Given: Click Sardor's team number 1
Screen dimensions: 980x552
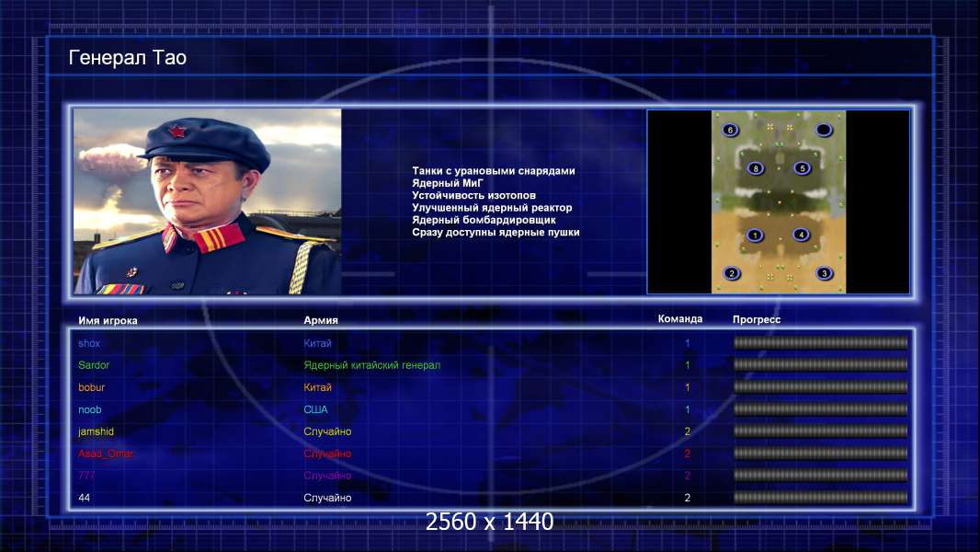Looking at the screenshot, I should (x=687, y=365).
